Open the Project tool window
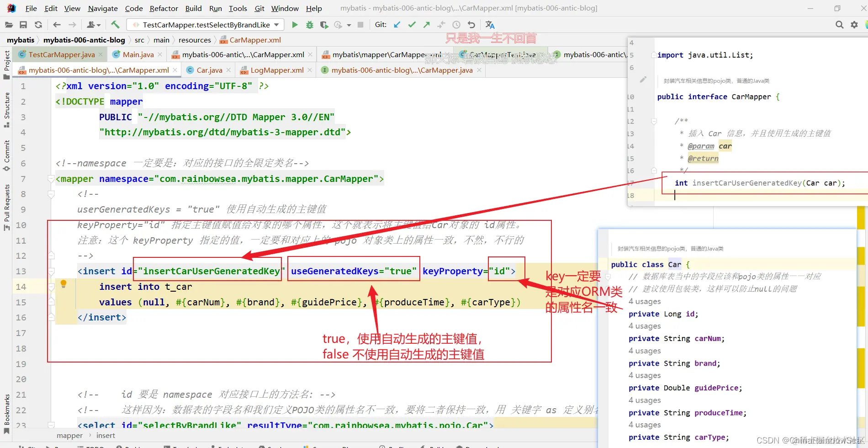 6,64
